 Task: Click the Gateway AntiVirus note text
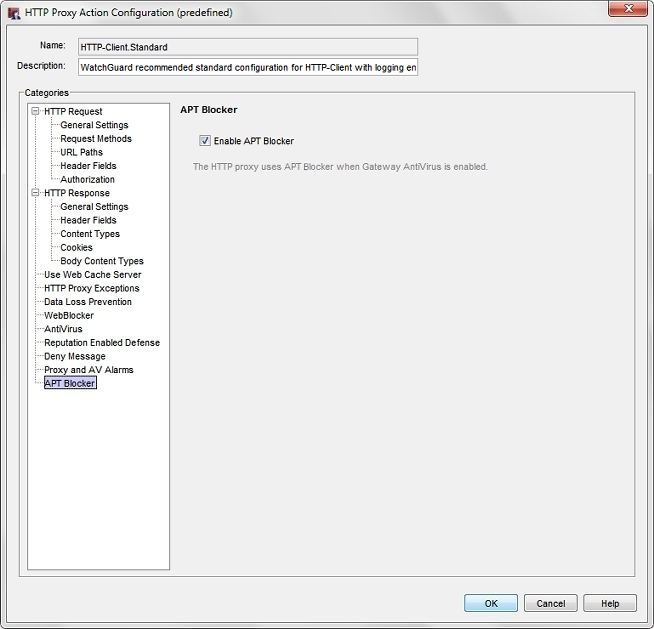pyautogui.click(x=340, y=166)
